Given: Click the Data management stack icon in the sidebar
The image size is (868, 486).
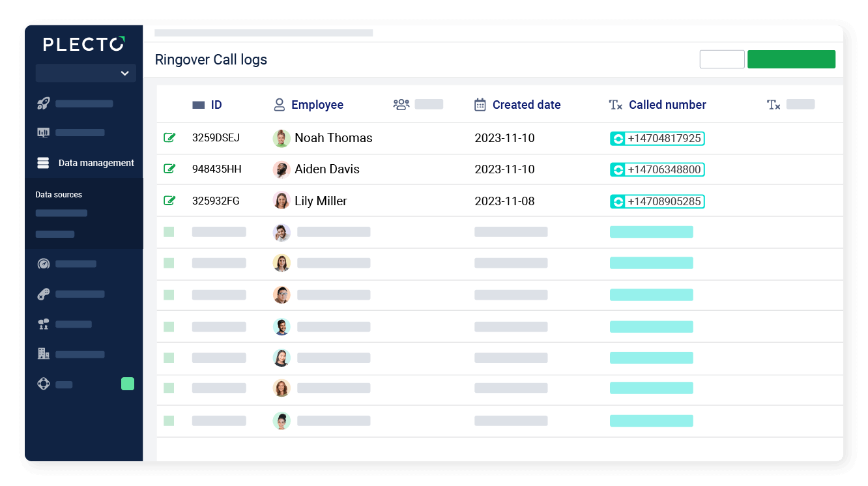Looking at the screenshot, I should click(x=43, y=163).
